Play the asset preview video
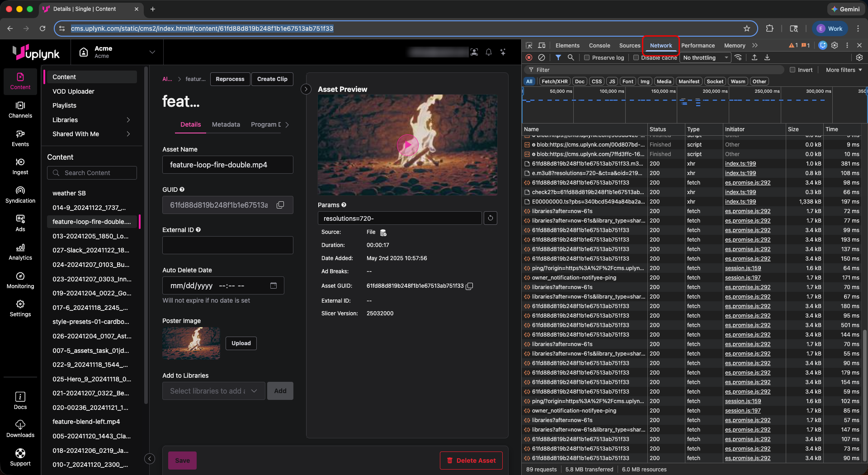Viewport: 868px width, 475px height. 407,145
